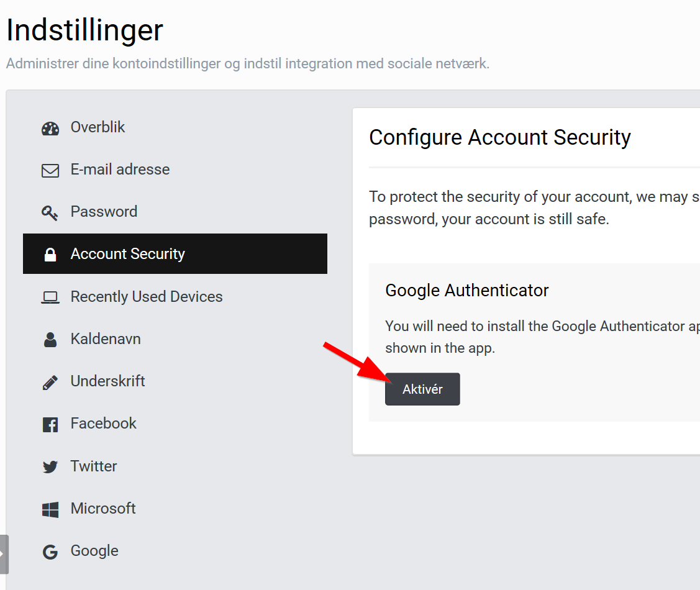Click the Underskrift pencil icon

[x=50, y=382]
